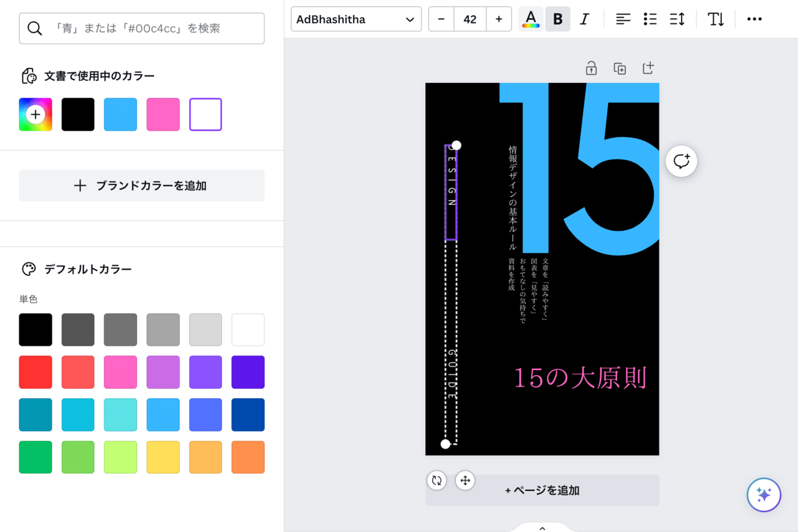Select dark navy blue default swatch
This screenshot has width=798, height=532.
pos(248,415)
